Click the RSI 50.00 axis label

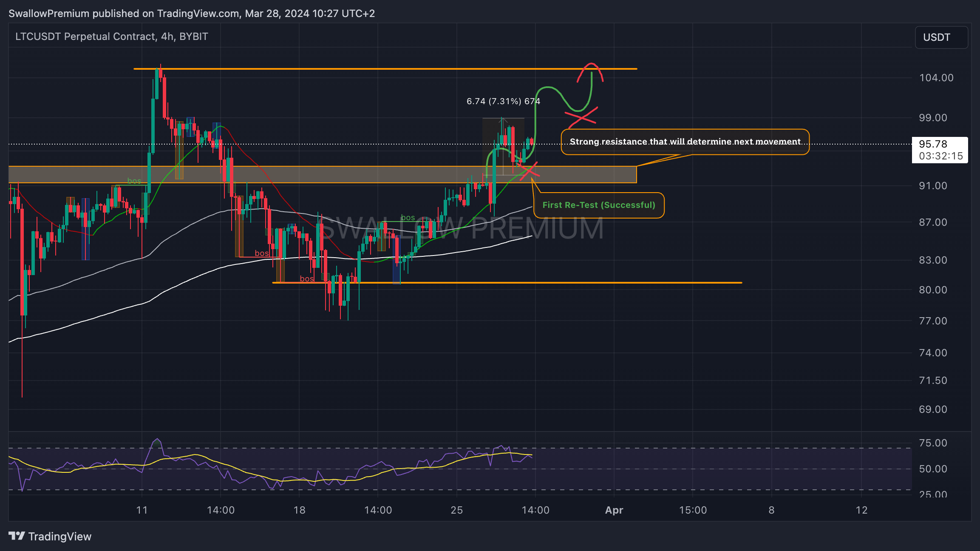click(933, 469)
